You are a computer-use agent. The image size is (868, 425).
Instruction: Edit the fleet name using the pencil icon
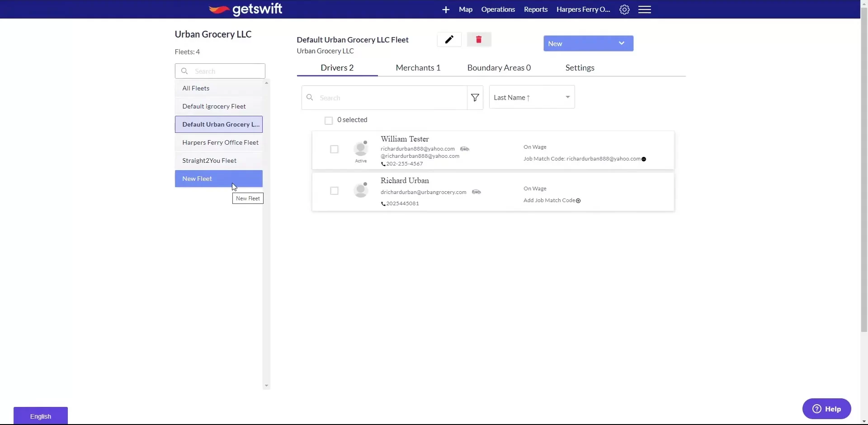pyautogui.click(x=448, y=39)
